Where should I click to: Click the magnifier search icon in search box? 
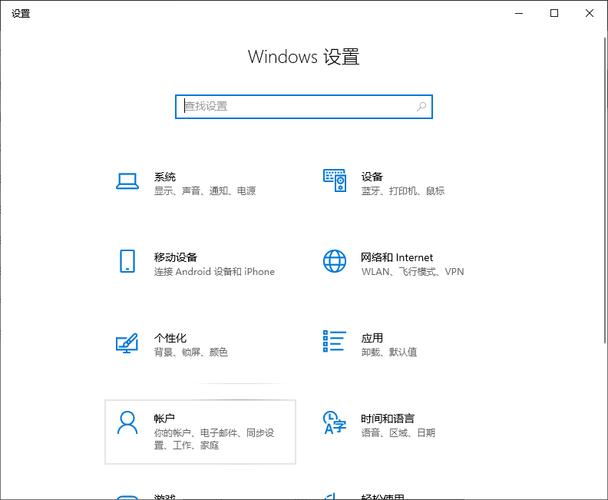tap(421, 106)
